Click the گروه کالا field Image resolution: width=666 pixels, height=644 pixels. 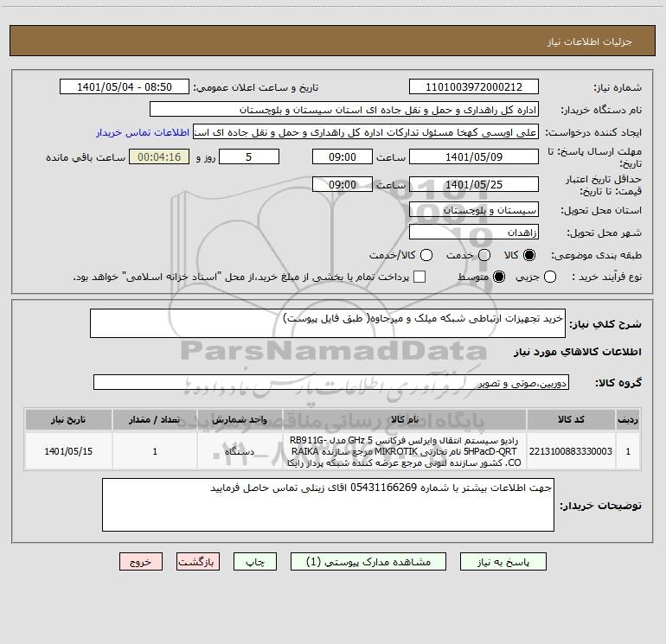click(x=331, y=382)
